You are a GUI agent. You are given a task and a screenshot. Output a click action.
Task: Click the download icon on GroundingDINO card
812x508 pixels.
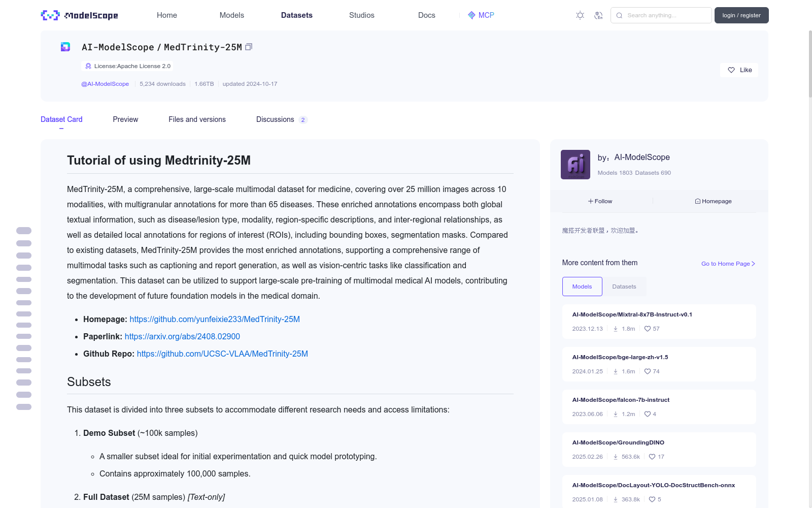click(x=616, y=457)
